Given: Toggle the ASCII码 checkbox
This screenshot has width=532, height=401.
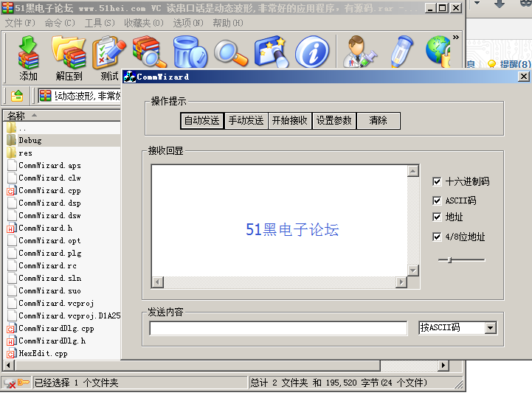Looking at the screenshot, I should (x=437, y=200).
